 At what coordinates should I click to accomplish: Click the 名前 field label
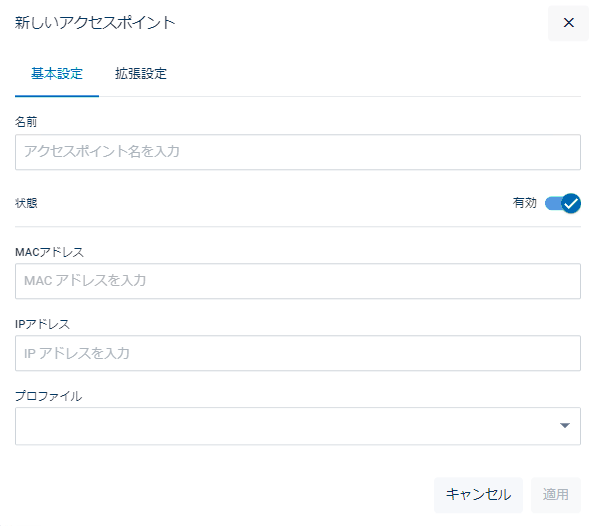coord(26,122)
